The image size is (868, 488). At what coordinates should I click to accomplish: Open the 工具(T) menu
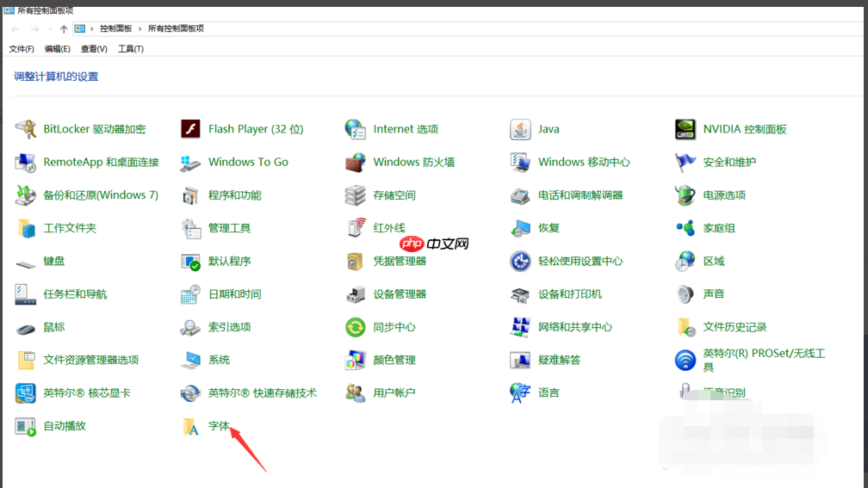click(x=131, y=49)
